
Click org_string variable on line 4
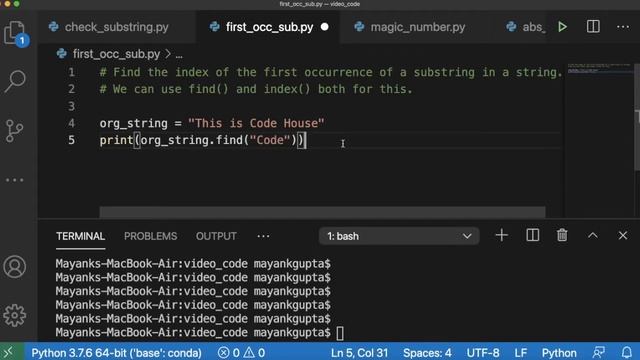[x=133, y=123]
